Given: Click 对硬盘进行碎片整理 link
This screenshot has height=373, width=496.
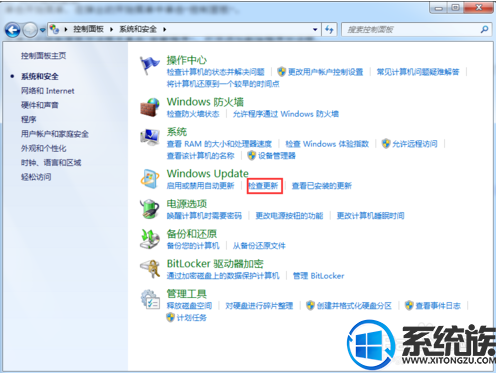Looking at the screenshot, I should click(x=259, y=306).
